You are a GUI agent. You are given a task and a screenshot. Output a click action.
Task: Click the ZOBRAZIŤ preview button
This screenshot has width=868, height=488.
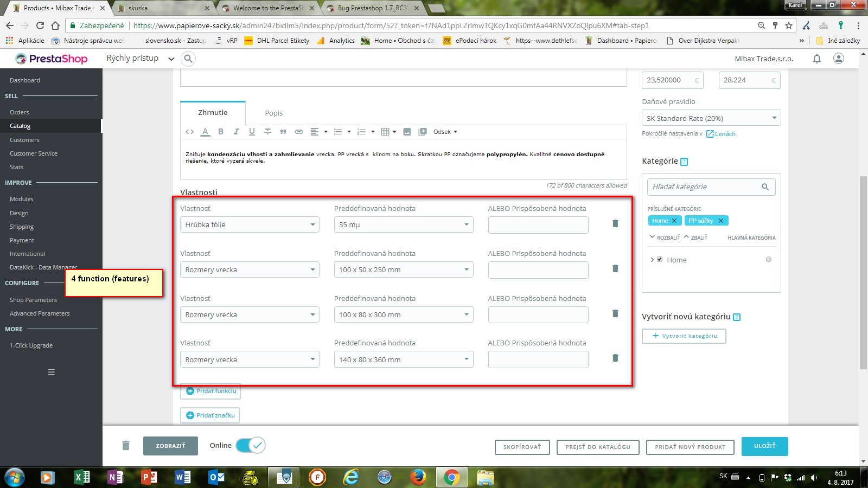click(x=170, y=446)
